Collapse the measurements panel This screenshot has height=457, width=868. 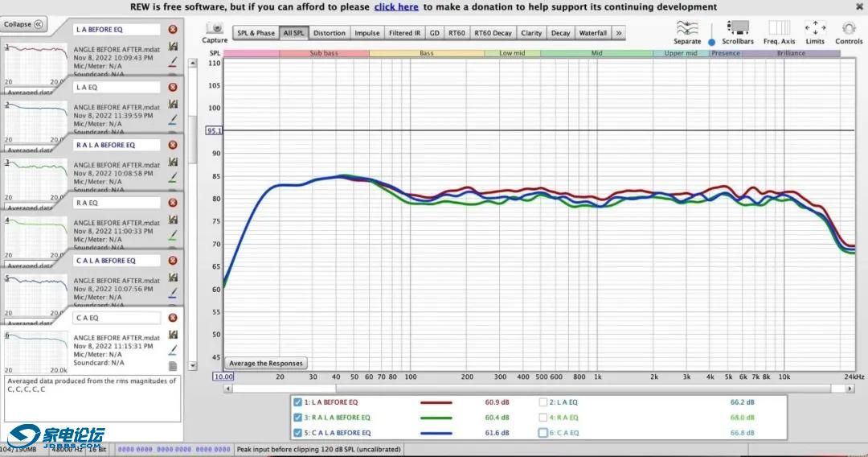click(x=23, y=24)
